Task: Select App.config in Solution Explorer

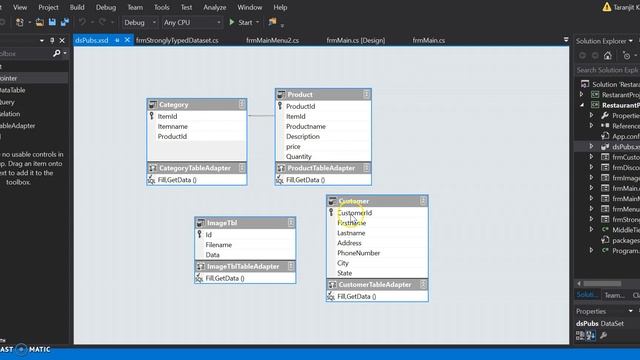Action: point(625,136)
